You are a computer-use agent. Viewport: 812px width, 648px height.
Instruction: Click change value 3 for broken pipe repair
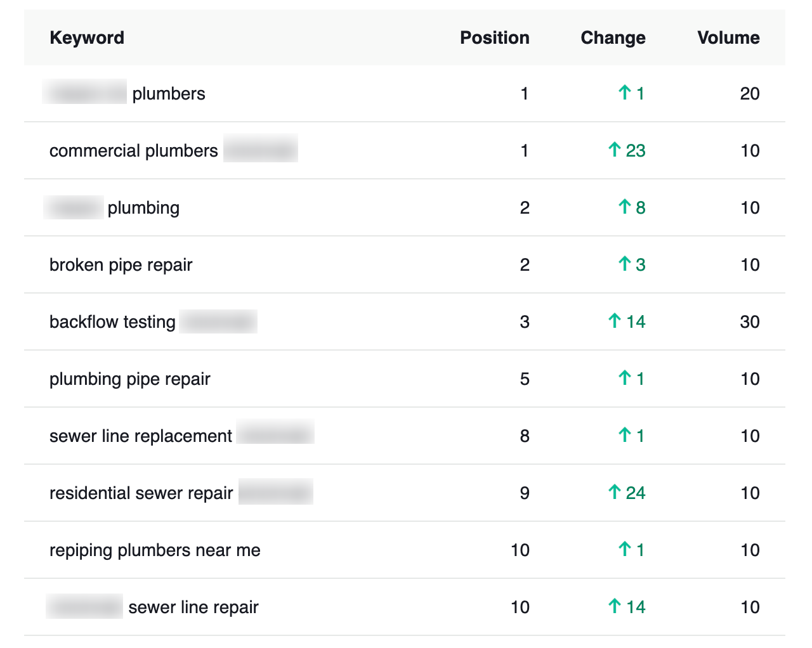coord(641,265)
